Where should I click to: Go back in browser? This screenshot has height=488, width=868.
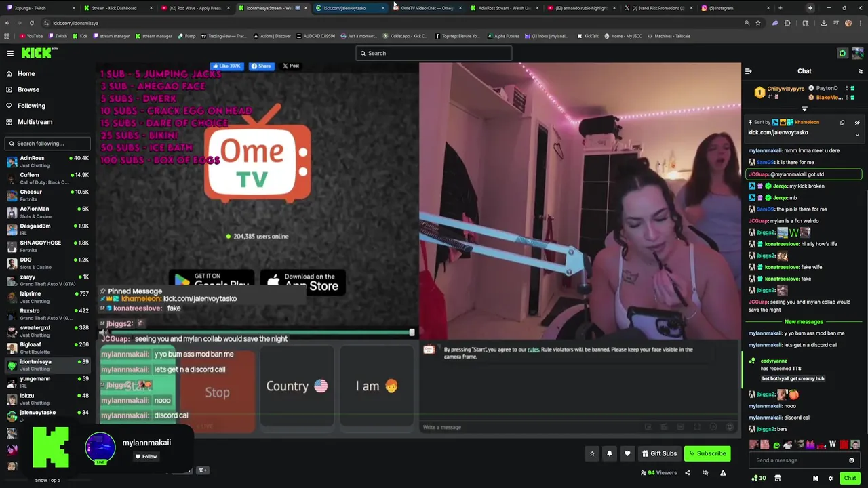tap(7, 23)
